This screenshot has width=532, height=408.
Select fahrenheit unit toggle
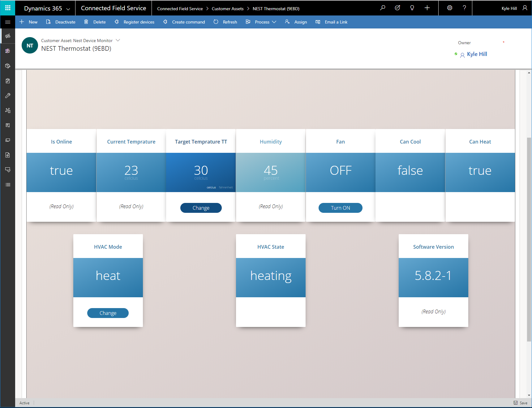pos(226,187)
